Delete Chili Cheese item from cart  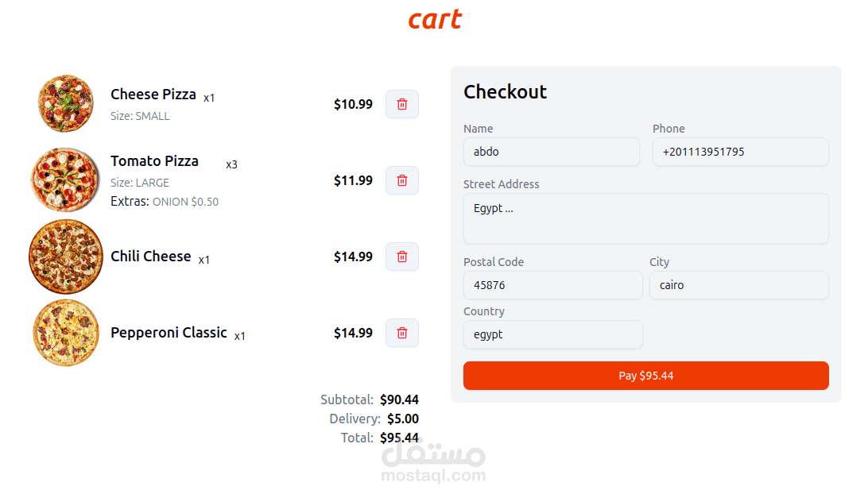click(402, 257)
